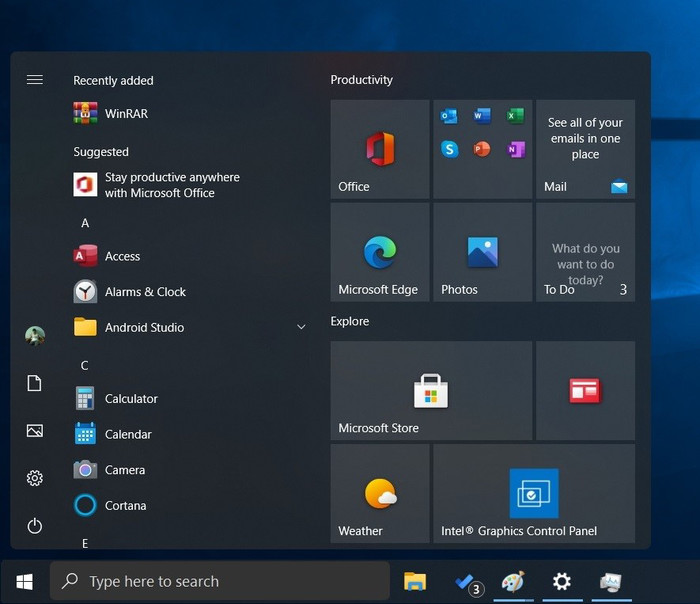Viewport: 700px width, 604px height.
Task: Jump to letter A app section header
Action: 85,223
